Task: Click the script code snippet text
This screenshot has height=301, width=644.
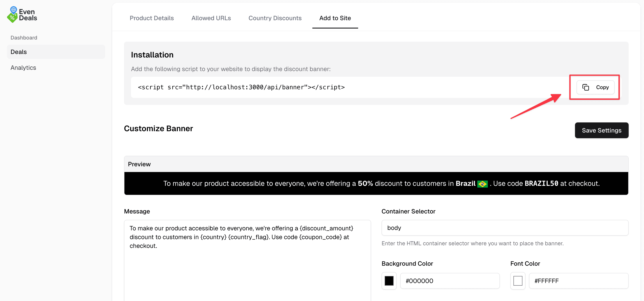Action: tap(241, 87)
